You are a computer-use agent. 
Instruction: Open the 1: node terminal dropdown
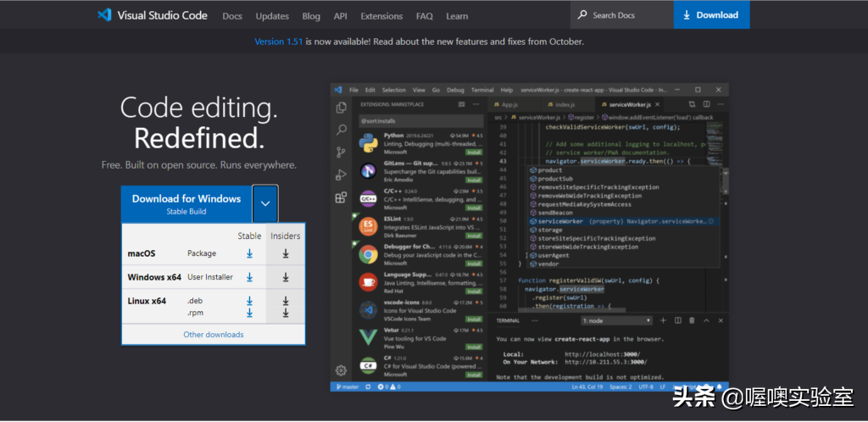[617, 321]
